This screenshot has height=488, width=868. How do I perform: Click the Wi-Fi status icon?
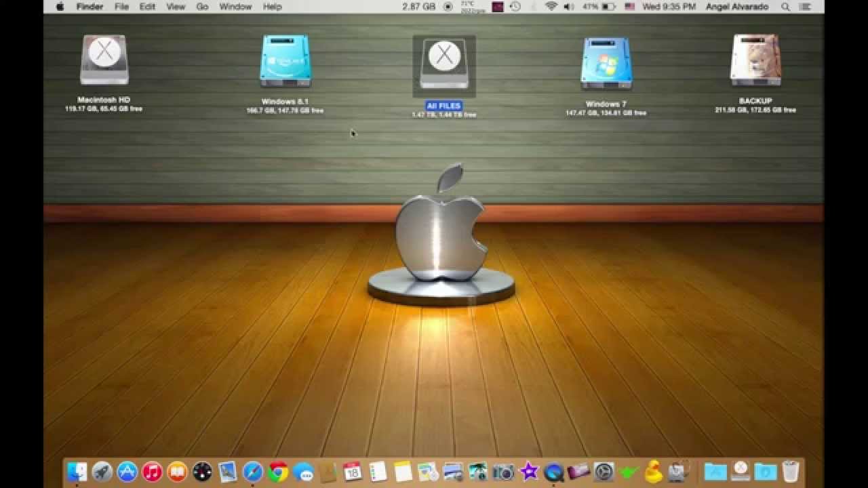551,7
